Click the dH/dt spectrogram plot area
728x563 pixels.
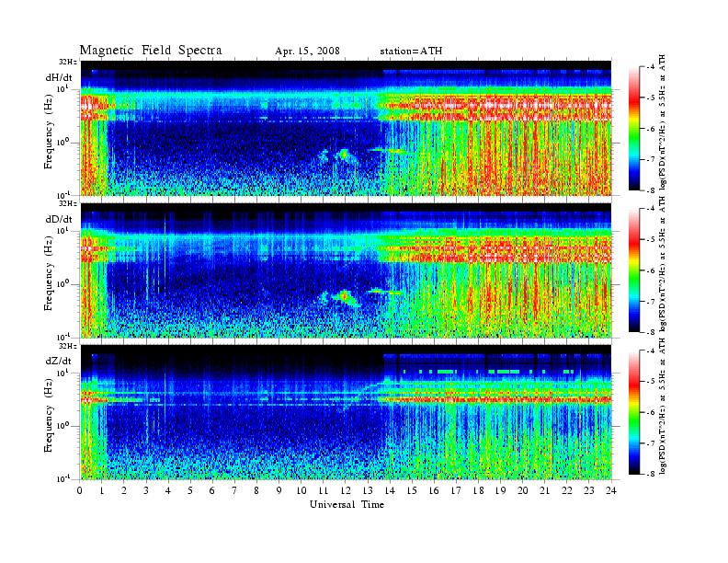[x=346, y=128]
